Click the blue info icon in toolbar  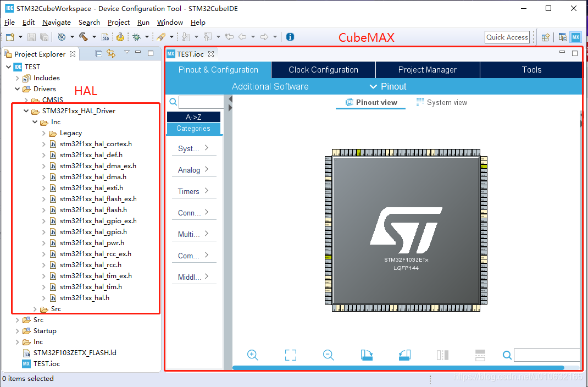[x=290, y=37]
